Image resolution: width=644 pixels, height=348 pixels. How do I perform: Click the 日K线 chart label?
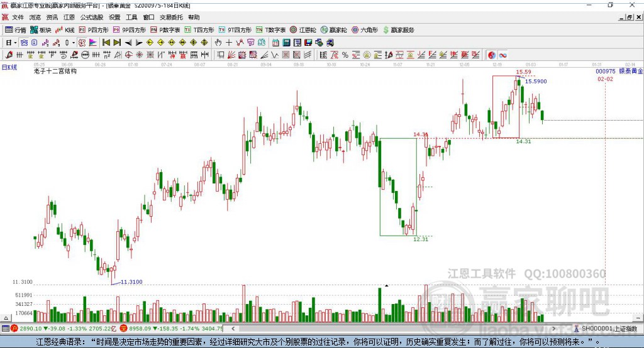(9, 67)
